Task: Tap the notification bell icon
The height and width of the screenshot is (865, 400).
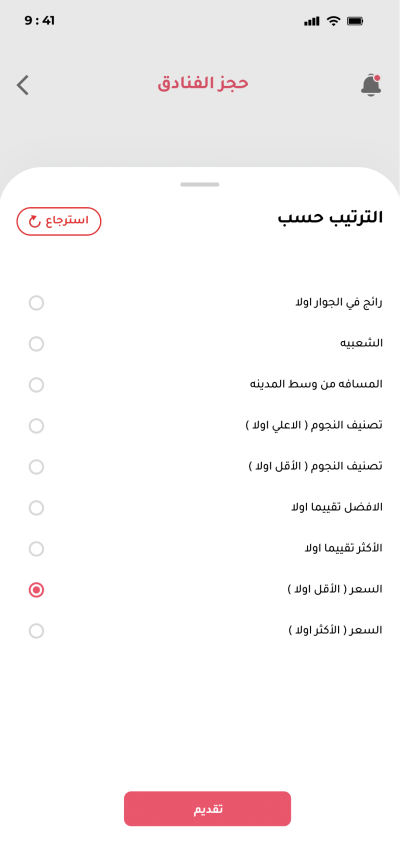Action: click(x=372, y=86)
